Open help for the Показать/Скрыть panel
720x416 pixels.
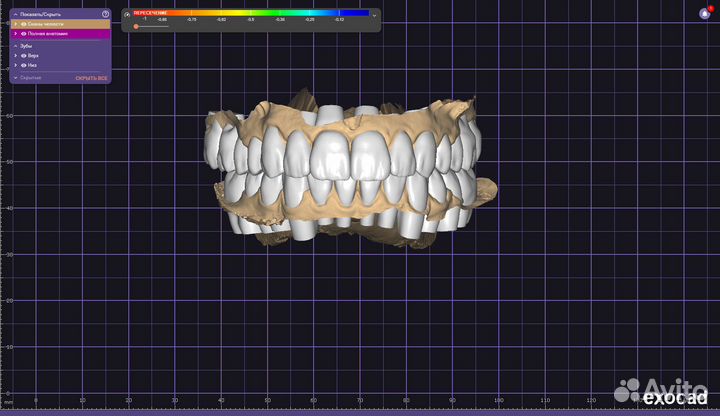106,14
